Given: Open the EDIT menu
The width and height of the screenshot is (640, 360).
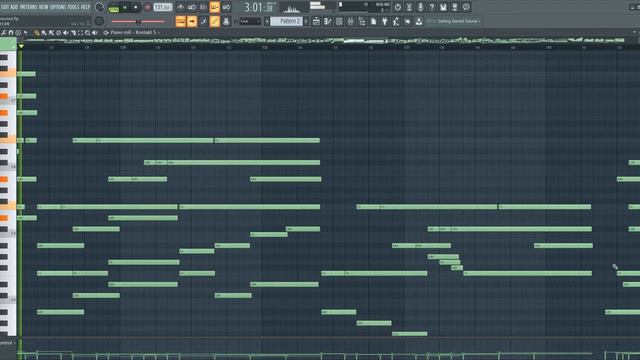Looking at the screenshot, I should 5,7.
